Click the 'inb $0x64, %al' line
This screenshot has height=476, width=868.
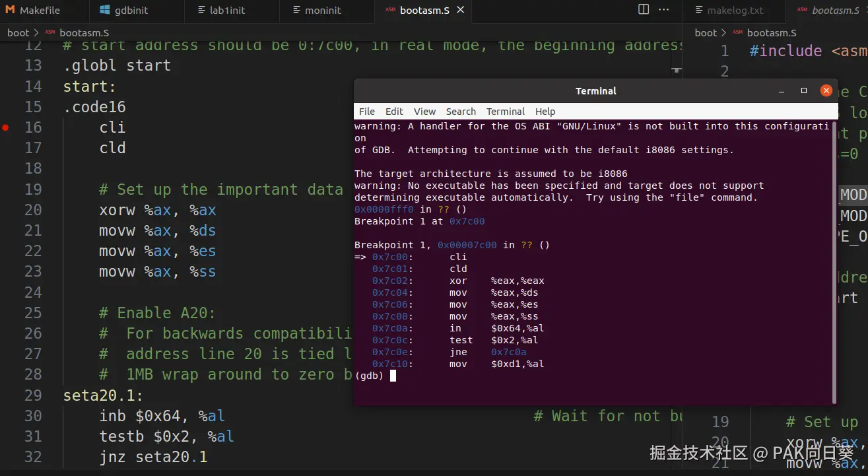click(x=162, y=416)
